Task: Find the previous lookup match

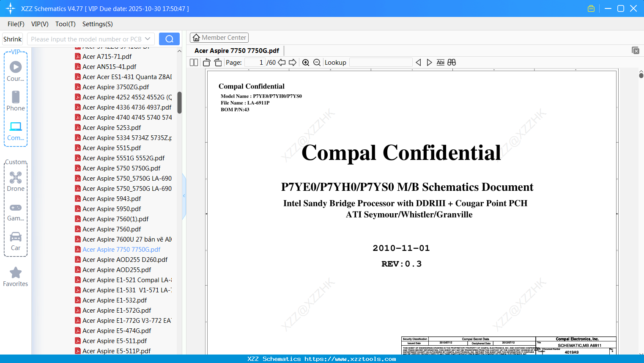Action: tap(418, 63)
